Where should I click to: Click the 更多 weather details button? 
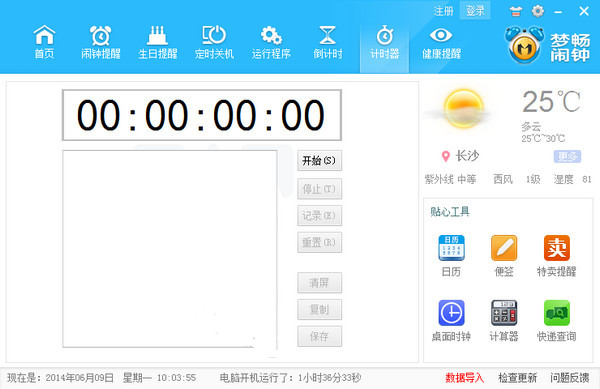pyautogui.click(x=567, y=156)
